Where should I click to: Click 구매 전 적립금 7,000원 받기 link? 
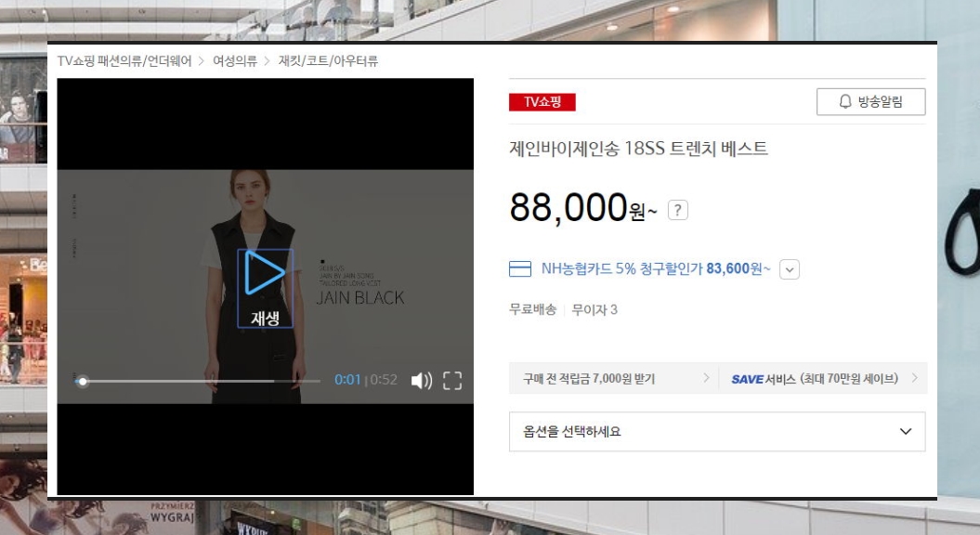613,378
